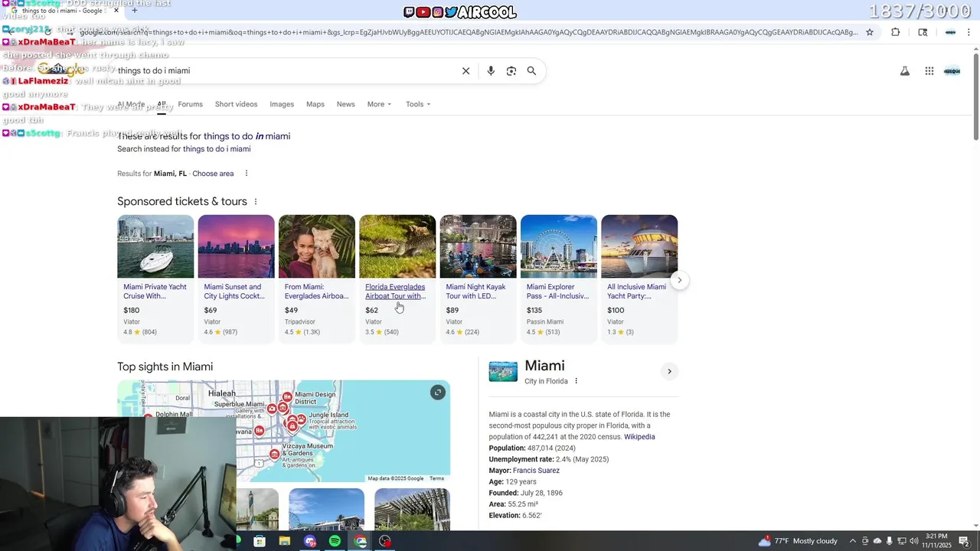This screenshot has height=551, width=980.
Task: Open tab search icon in Chrome toolbar
Action: (923, 32)
